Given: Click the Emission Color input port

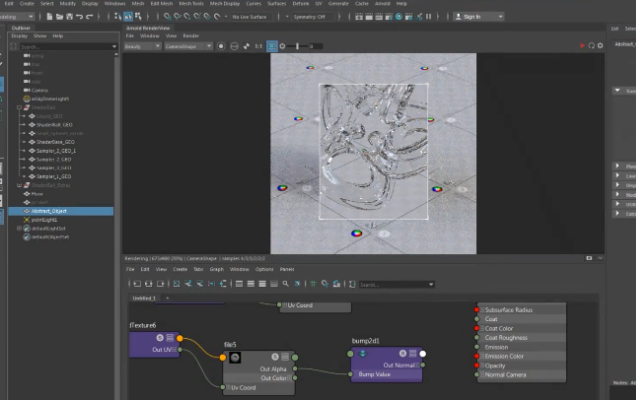Looking at the screenshot, I should tap(478, 356).
